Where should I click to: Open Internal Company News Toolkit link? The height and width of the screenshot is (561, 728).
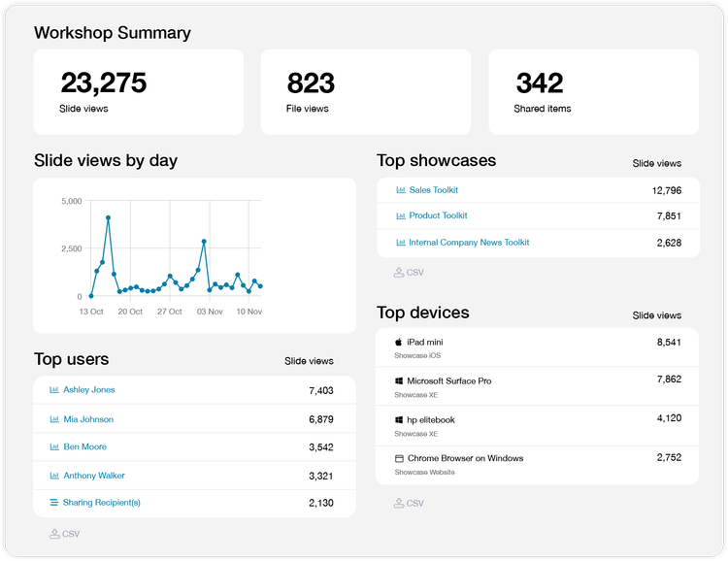coord(469,243)
